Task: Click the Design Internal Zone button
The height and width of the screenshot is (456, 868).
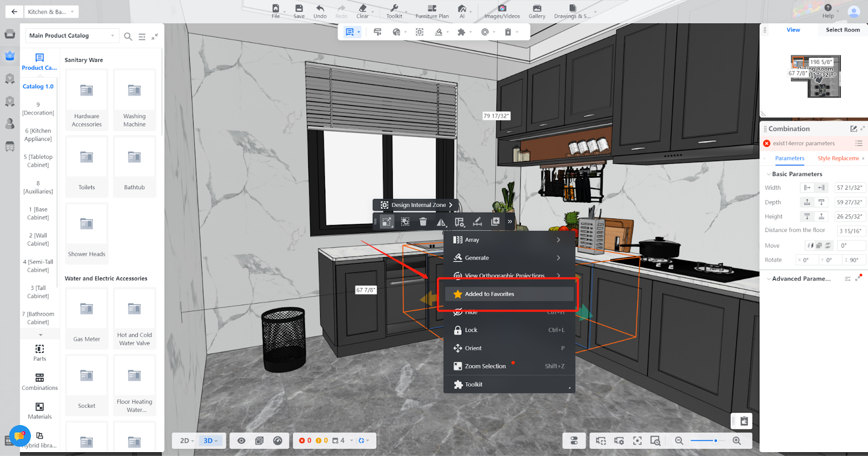Action: pos(416,205)
